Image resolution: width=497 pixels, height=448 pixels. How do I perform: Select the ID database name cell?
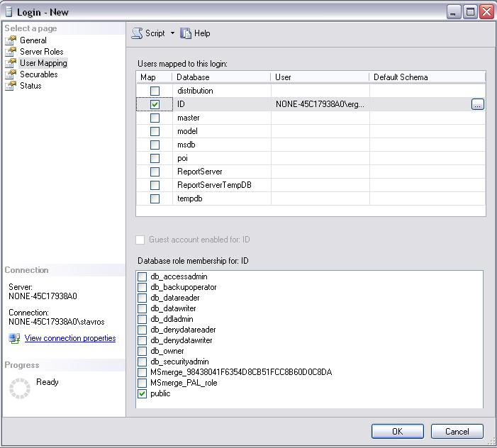[222, 104]
